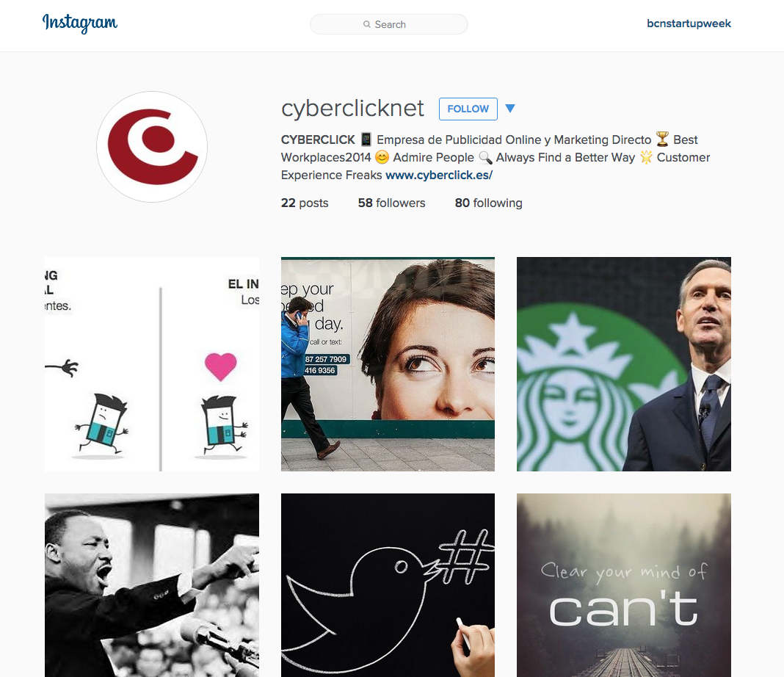Open the cartoon characters with pink heart post
The image size is (784, 677).
tap(152, 364)
